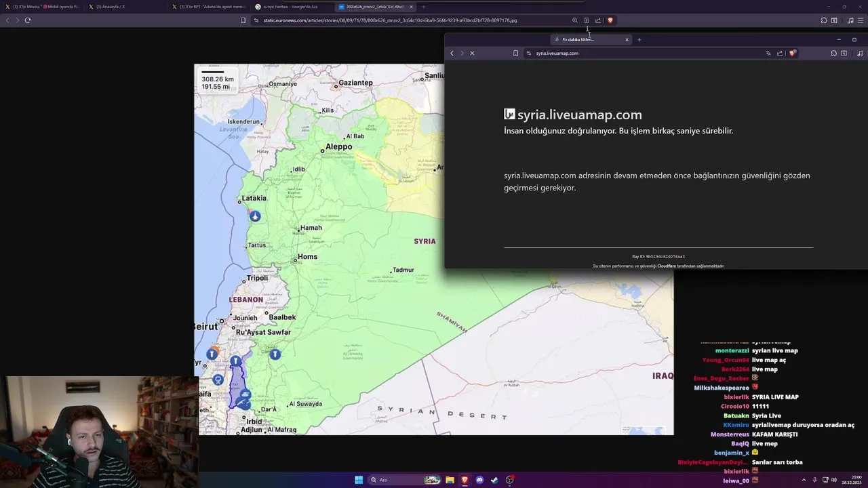Toggle sidebar icon in background browser toolbar
The image size is (868, 488).
(x=834, y=20)
